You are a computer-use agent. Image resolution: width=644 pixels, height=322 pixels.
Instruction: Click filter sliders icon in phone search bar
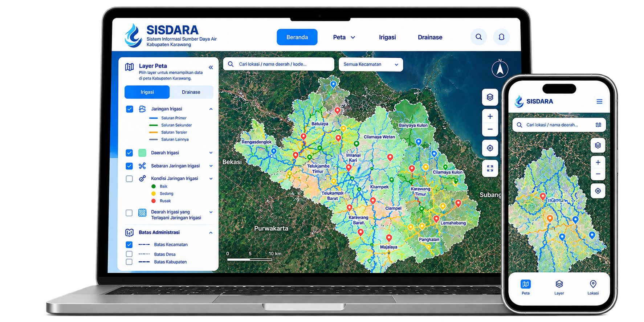pos(598,125)
